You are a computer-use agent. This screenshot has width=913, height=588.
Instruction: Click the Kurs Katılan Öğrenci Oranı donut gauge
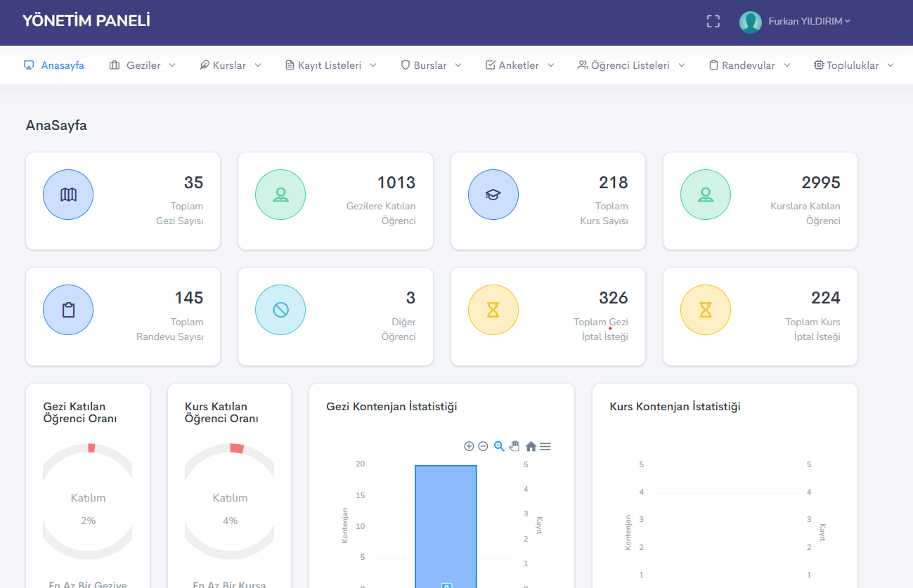click(230, 502)
